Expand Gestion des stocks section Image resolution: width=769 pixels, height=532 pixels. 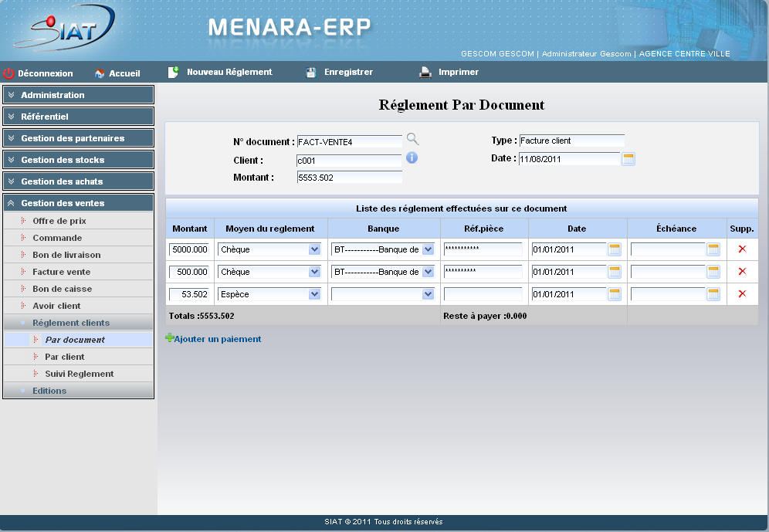coord(79,160)
